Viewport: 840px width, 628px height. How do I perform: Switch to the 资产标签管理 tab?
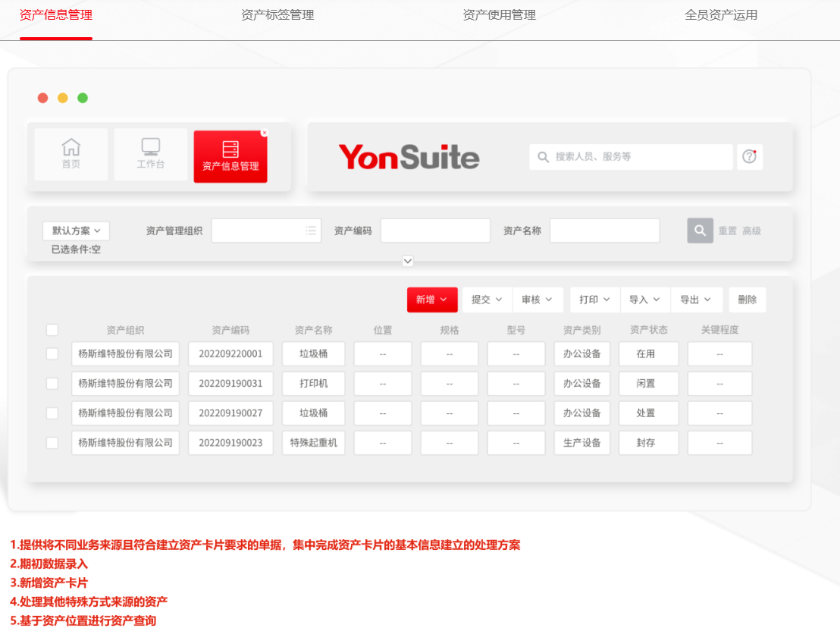coord(277,15)
